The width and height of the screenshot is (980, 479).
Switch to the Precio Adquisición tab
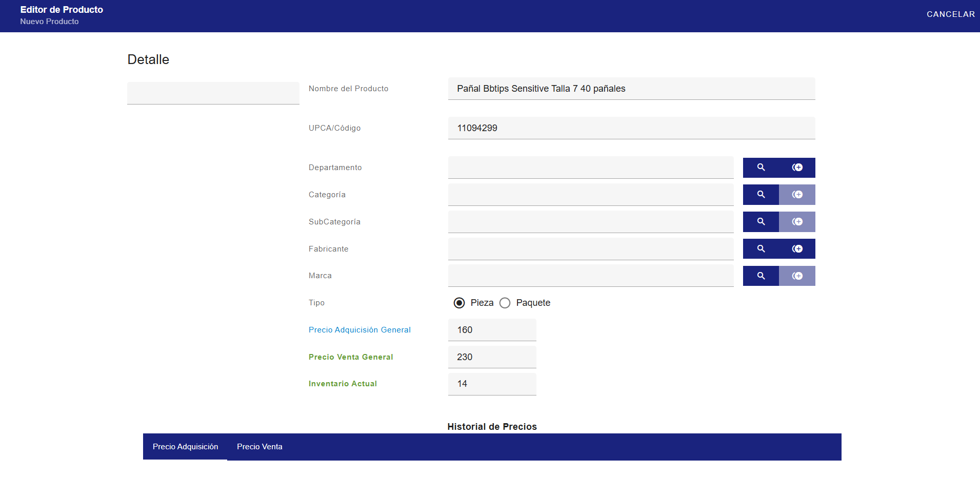pos(185,447)
